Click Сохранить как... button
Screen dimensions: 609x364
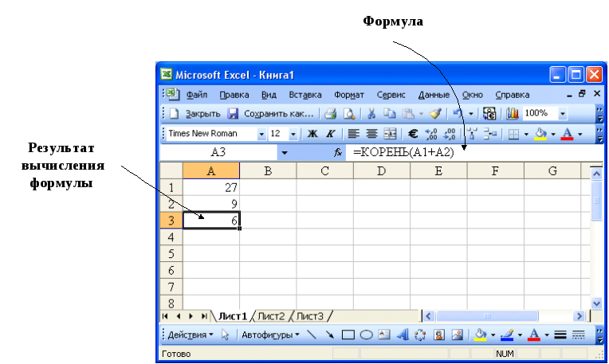tap(278, 114)
